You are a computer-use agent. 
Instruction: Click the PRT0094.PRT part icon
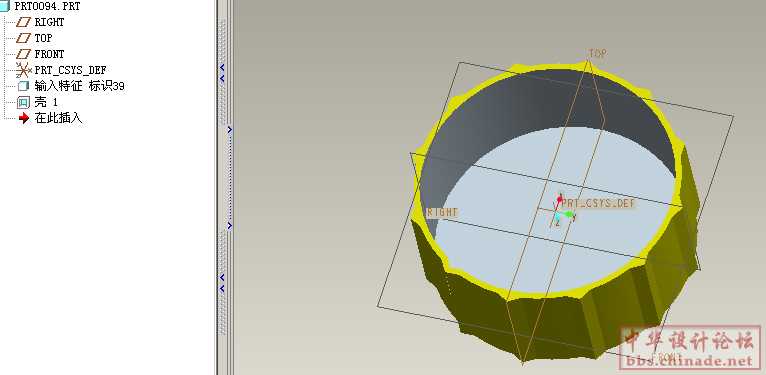click(x=5, y=6)
